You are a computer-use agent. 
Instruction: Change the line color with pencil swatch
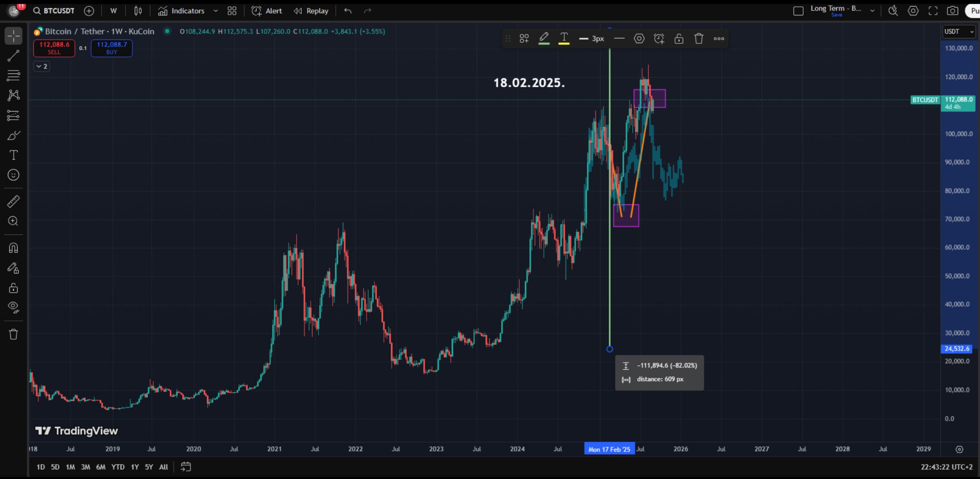point(544,39)
